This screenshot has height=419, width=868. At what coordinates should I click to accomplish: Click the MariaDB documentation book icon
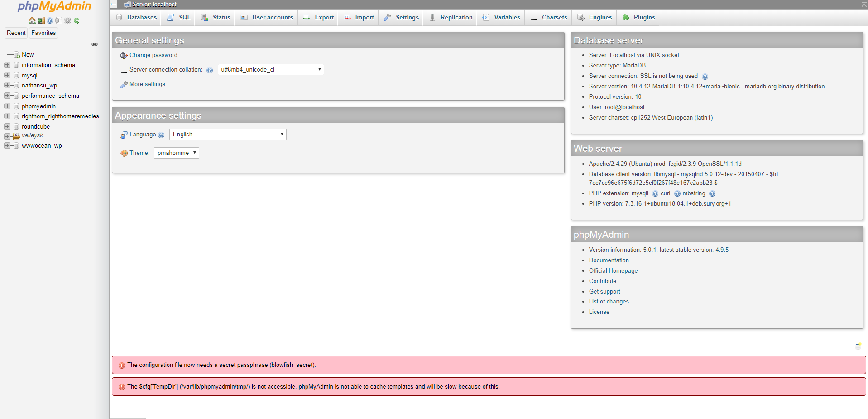coord(58,20)
